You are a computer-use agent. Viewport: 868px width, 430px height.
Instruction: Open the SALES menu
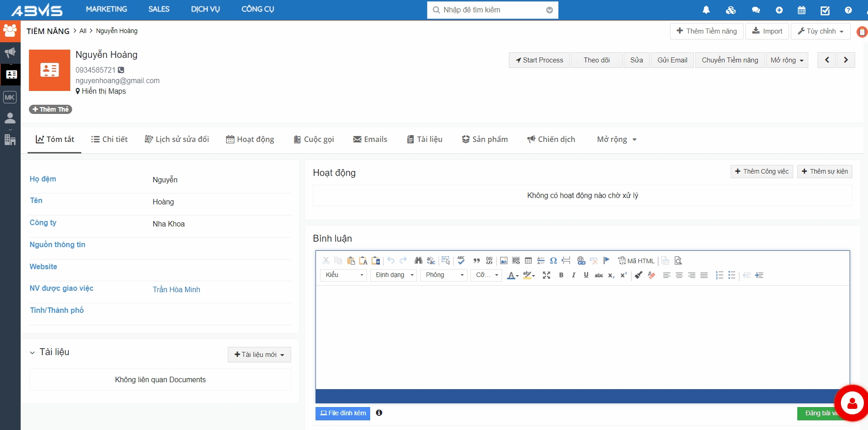point(159,9)
